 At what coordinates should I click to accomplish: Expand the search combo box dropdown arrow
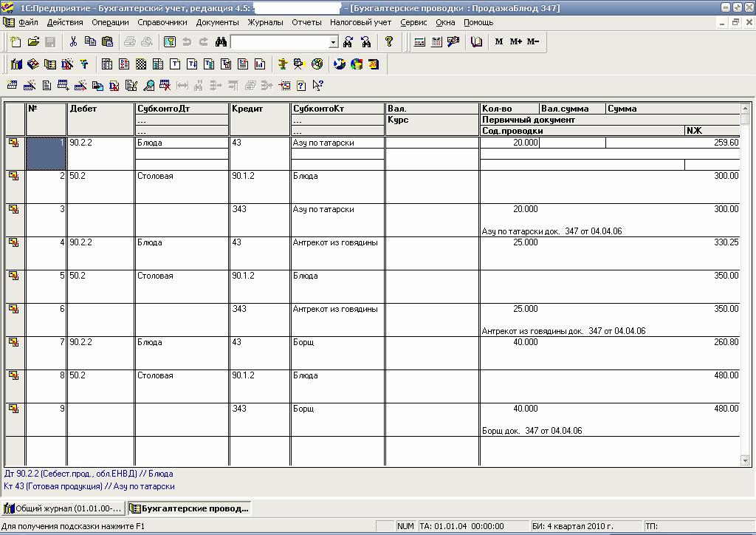334,42
